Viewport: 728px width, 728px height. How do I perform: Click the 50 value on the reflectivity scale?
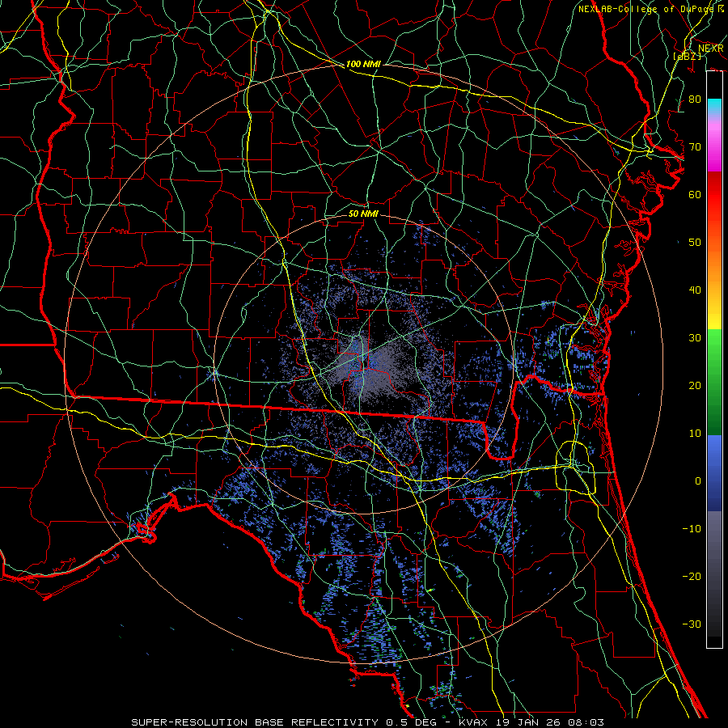click(695, 243)
